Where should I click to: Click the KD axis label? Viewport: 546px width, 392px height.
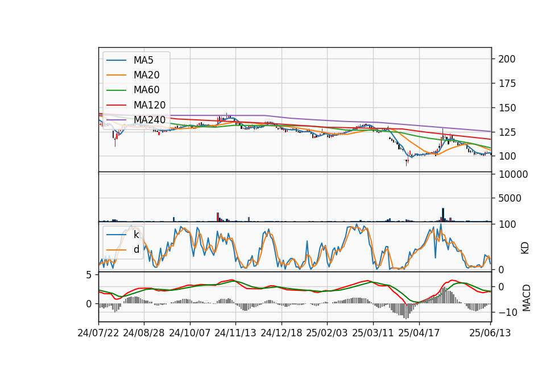click(525, 247)
